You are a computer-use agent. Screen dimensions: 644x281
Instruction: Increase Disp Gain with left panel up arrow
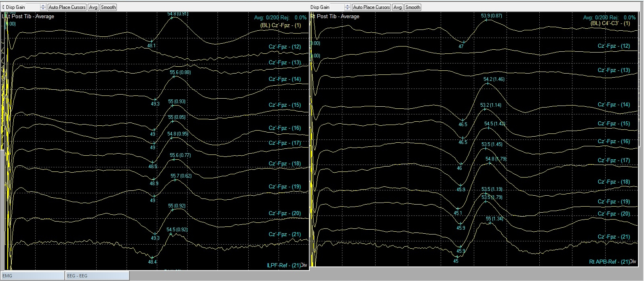click(43, 6)
